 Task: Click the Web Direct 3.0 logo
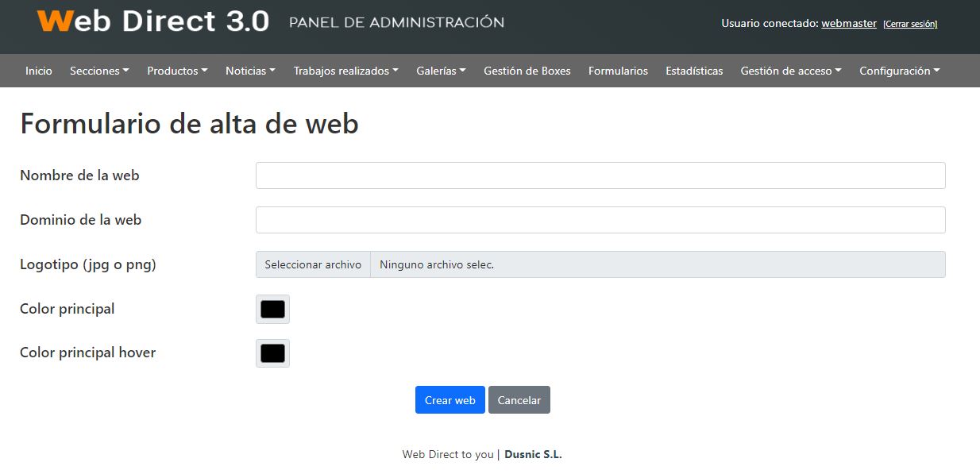click(153, 21)
